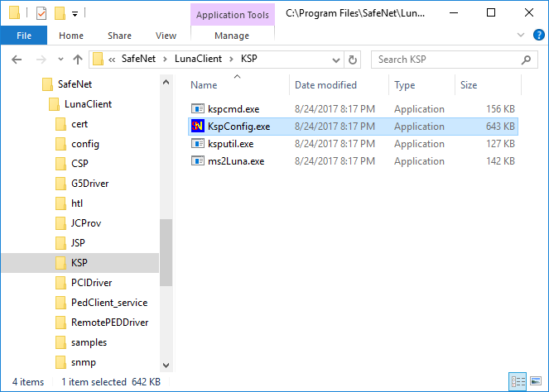
Task: Open the Share ribbon tab
Action: tap(119, 36)
